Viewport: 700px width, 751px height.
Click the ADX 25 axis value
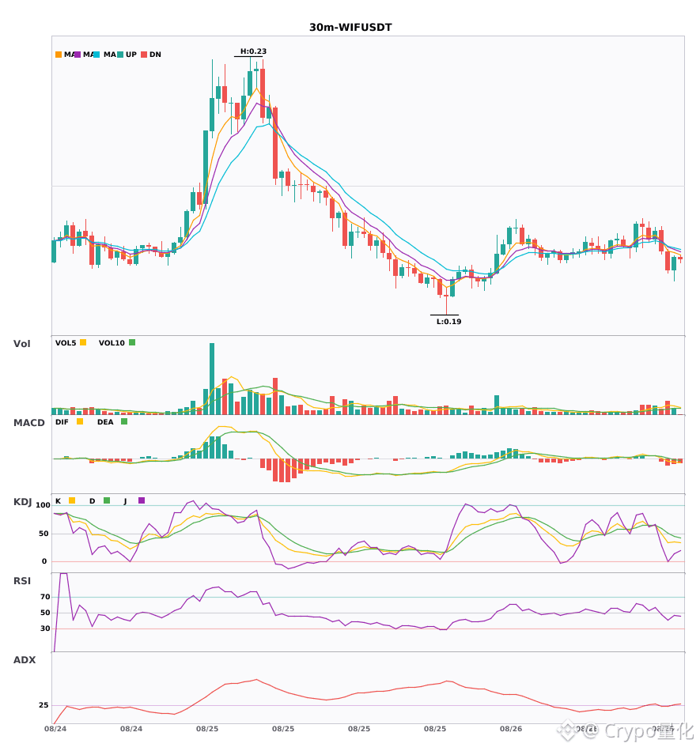point(44,705)
